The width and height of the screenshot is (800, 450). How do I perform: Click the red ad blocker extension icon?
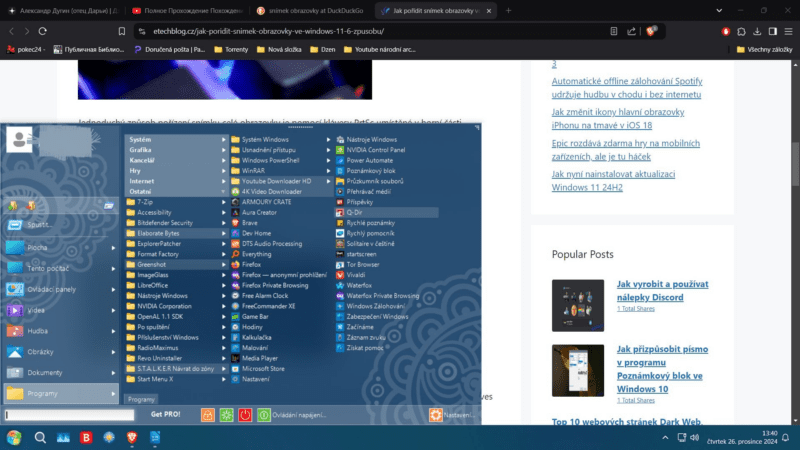tap(726, 31)
